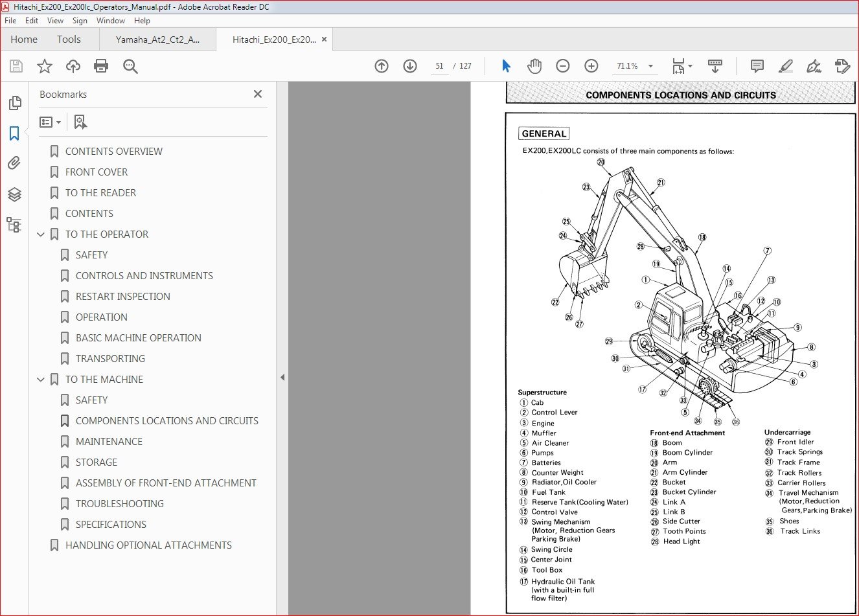Open the Help menu

pos(142,21)
